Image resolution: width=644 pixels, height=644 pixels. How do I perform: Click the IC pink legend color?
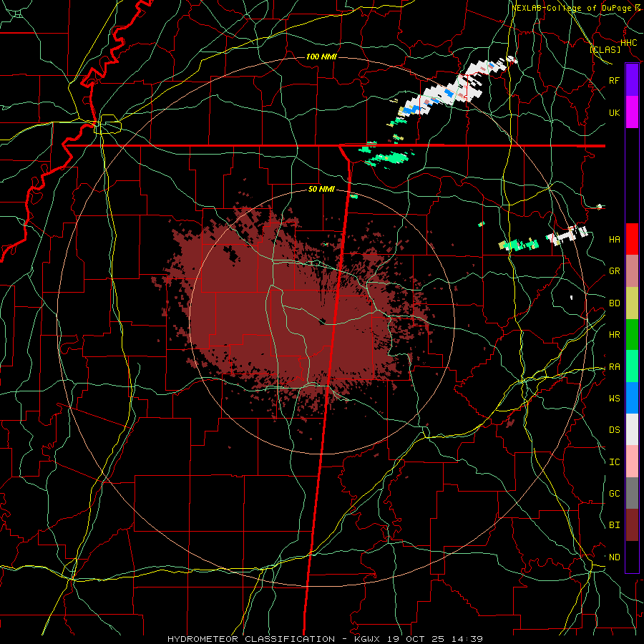coord(632,462)
